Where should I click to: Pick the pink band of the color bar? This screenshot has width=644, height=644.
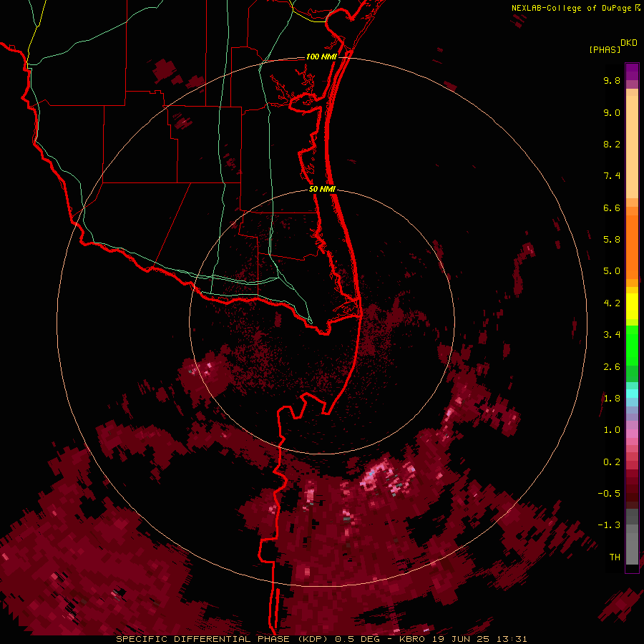[x=632, y=434]
